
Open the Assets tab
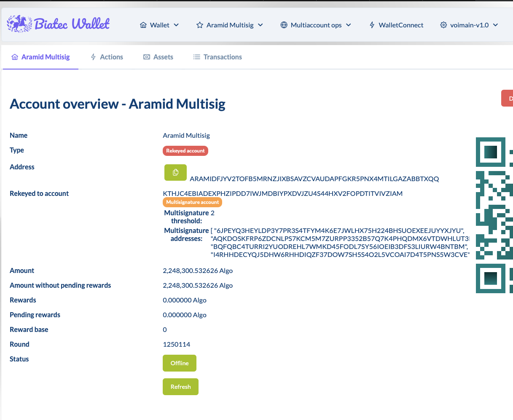pyautogui.click(x=163, y=56)
